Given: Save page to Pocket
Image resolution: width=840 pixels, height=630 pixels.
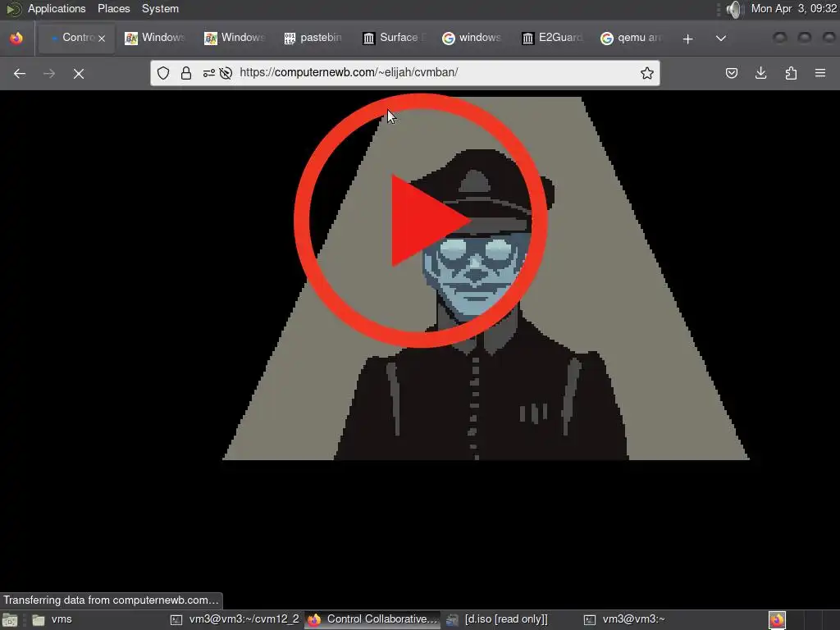Looking at the screenshot, I should [731, 73].
